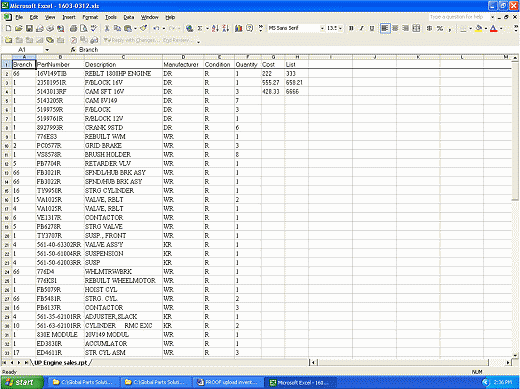Image resolution: width=520 pixels, height=389 pixels.
Task: Launch the Chart Wizard icon
Action: 238,29
